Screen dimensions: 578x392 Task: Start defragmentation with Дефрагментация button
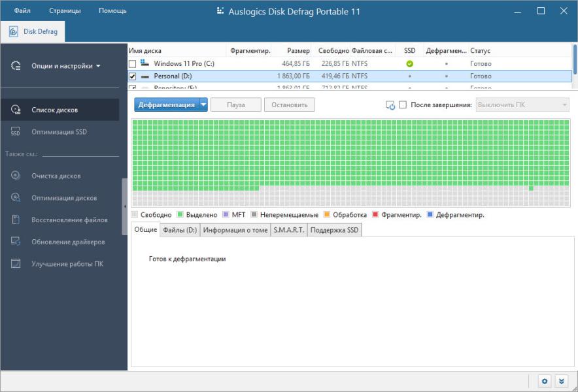click(167, 105)
